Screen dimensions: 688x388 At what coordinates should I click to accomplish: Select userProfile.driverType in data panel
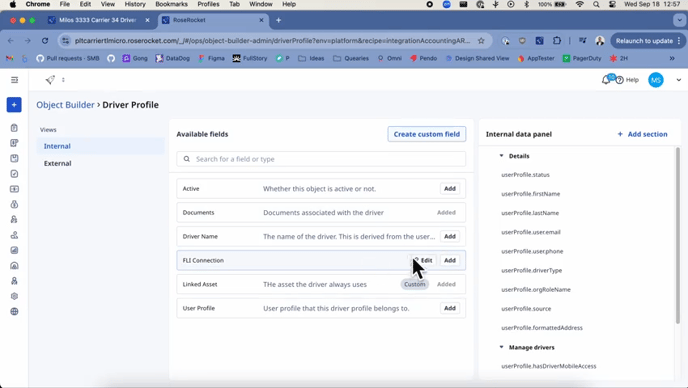531,270
